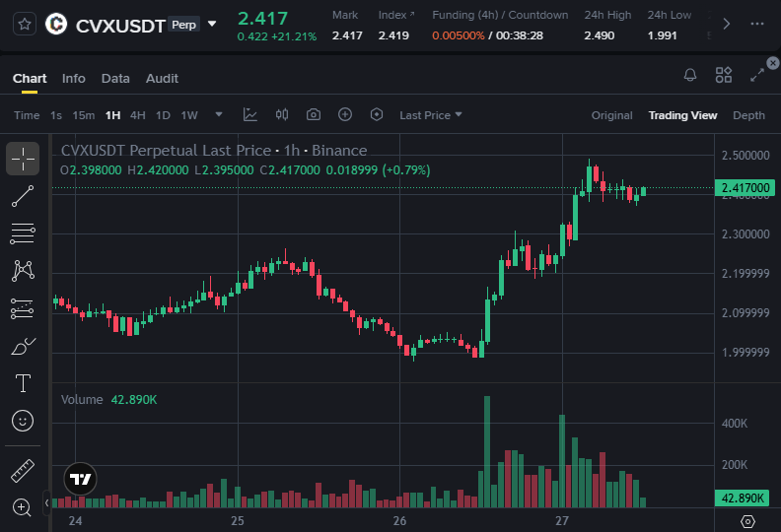This screenshot has width=781, height=532.
Task: Select the 1W interval
Action: coord(189,115)
